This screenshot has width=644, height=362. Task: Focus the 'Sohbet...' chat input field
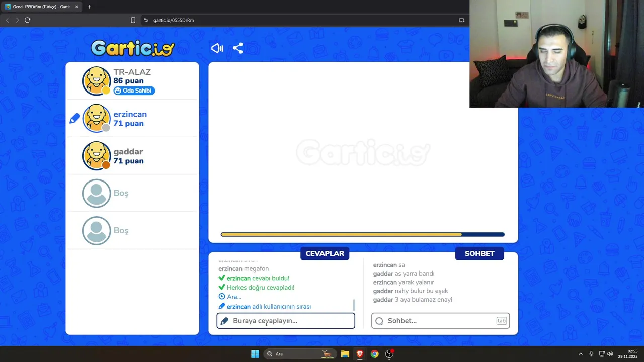tap(440, 321)
